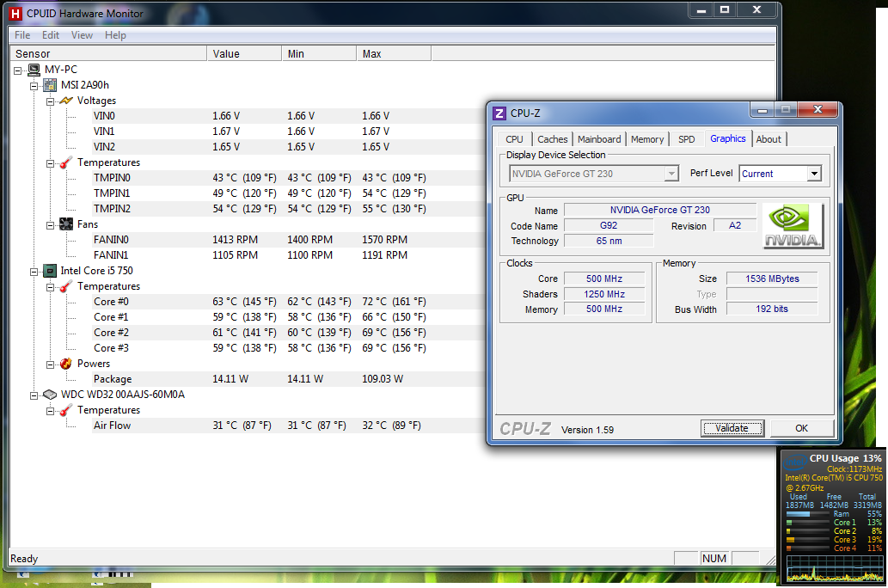
Task: Open the File menu in HWMonitor
Action: point(22,35)
